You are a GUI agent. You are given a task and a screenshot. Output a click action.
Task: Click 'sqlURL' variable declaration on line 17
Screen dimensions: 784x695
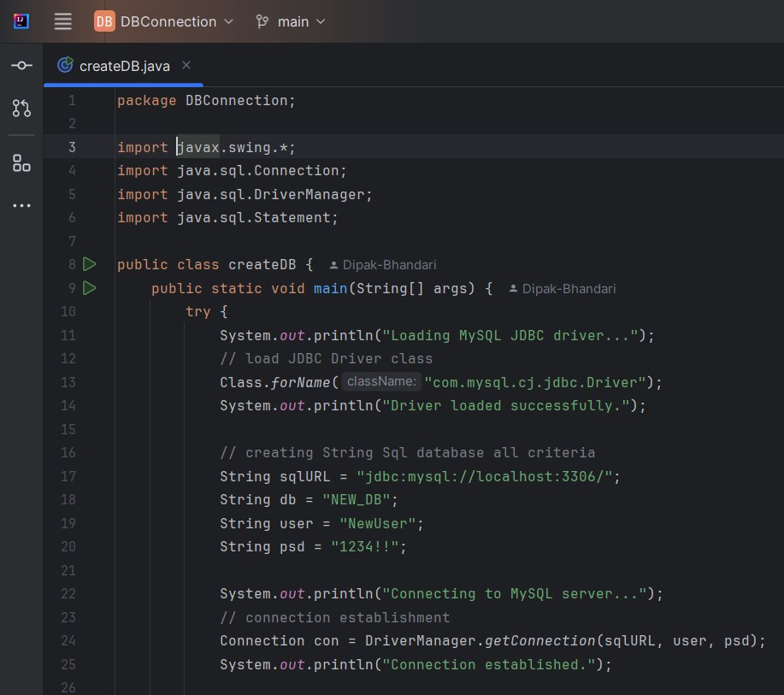coord(304,476)
